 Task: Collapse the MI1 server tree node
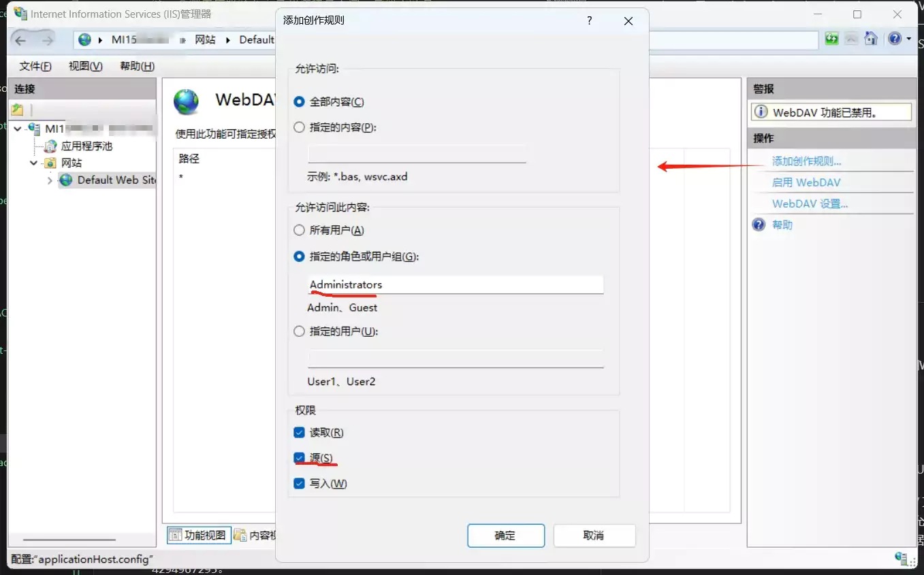coord(18,129)
